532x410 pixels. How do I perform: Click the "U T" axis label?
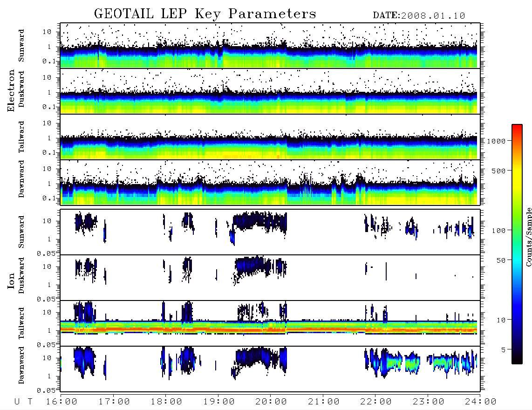(23, 402)
